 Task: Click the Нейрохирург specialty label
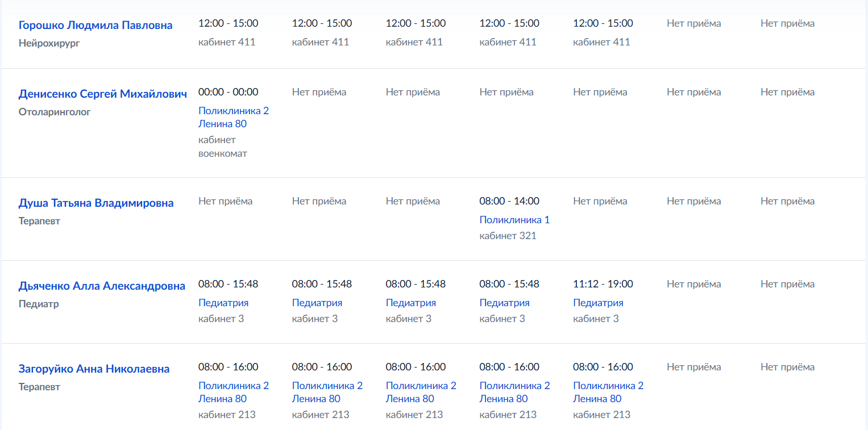click(x=49, y=43)
